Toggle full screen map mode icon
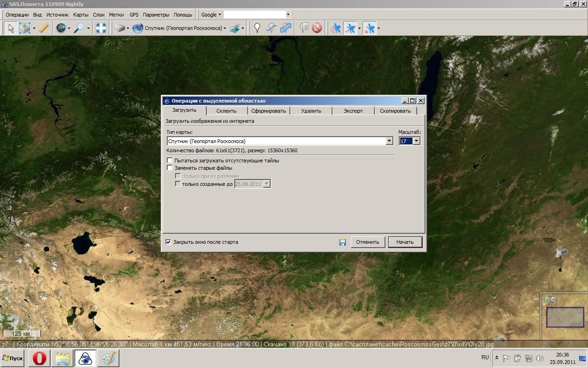Screen dimensions: 588x368 pos(101,28)
